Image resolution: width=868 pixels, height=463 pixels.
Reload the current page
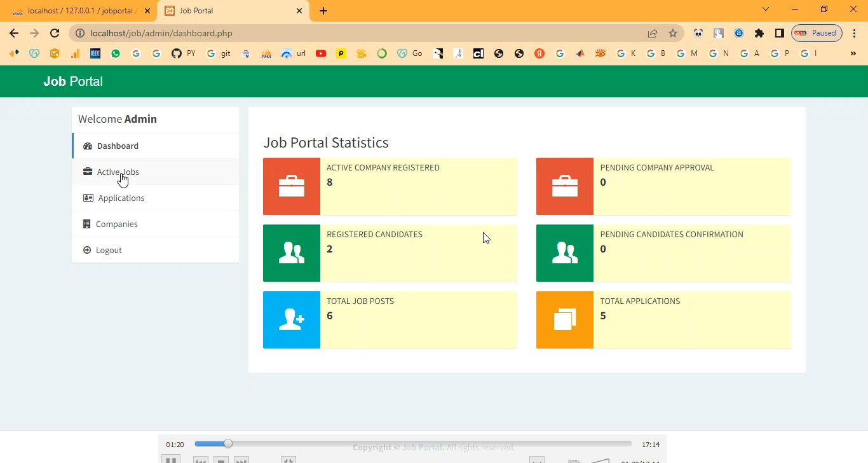click(x=55, y=33)
